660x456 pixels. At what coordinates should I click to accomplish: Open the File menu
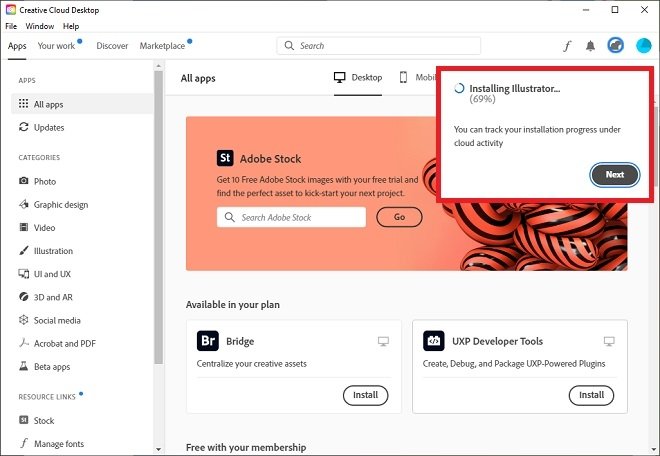pos(11,26)
